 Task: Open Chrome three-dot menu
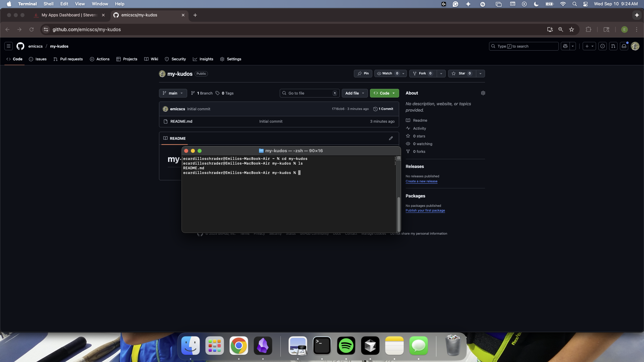tap(637, 29)
